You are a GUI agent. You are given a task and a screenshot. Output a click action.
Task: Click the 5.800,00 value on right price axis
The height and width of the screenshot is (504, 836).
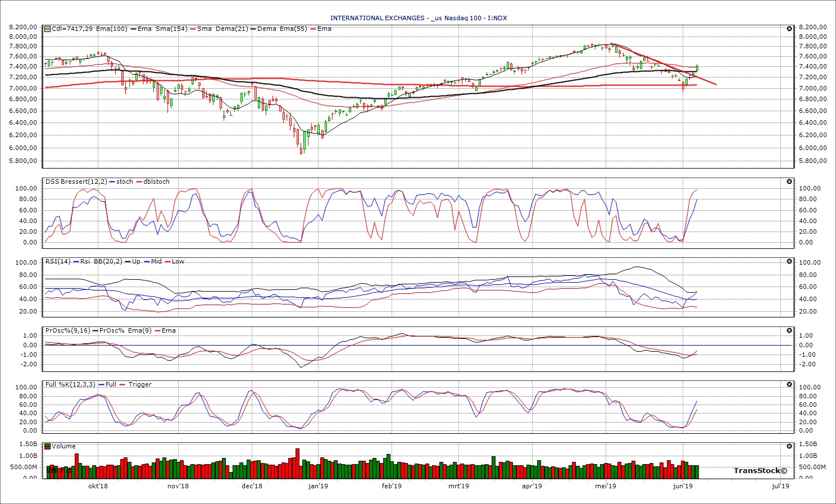[813, 161]
